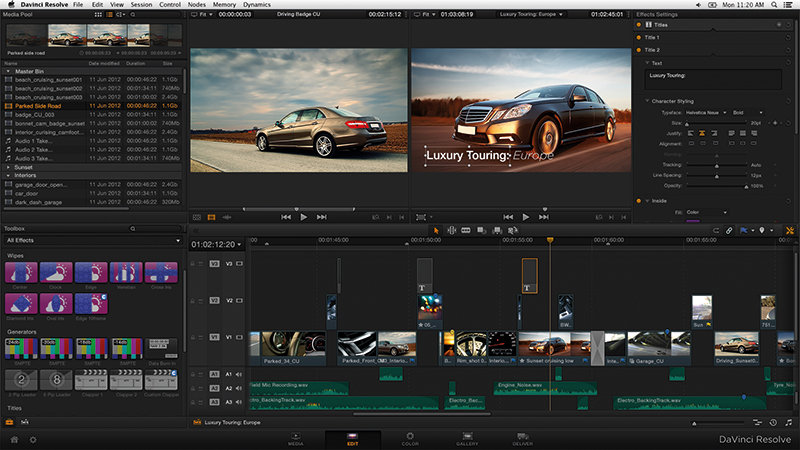
Task: Click the audio waveform icon under source viewer
Action: click(227, 217)
